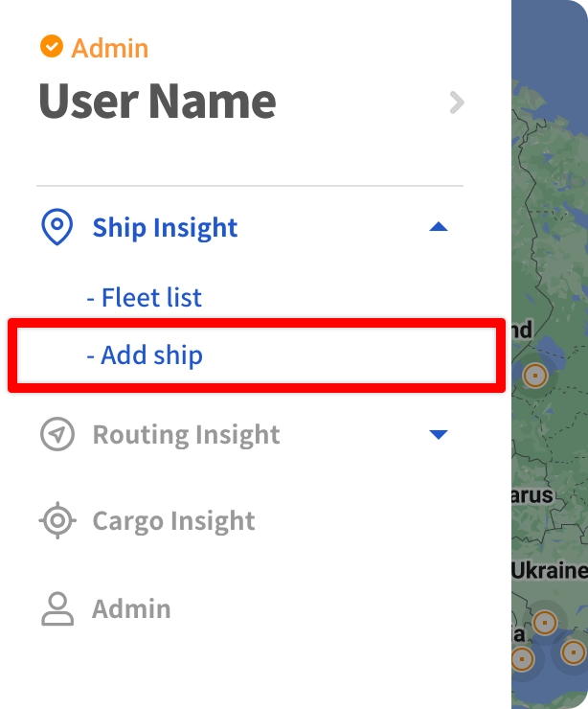Viewport: 588px width, 709px height.
Task: Go to the Routing Insight label
Action: (186, 435)
